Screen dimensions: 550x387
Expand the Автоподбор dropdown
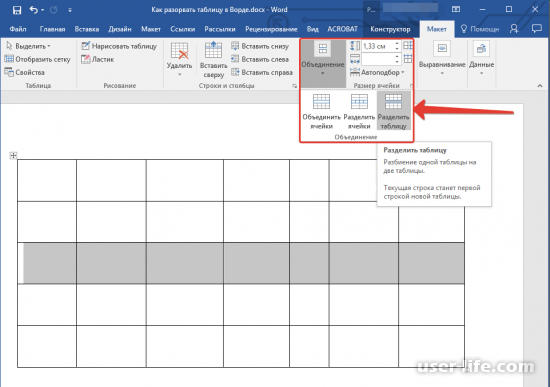click(377, 72)
